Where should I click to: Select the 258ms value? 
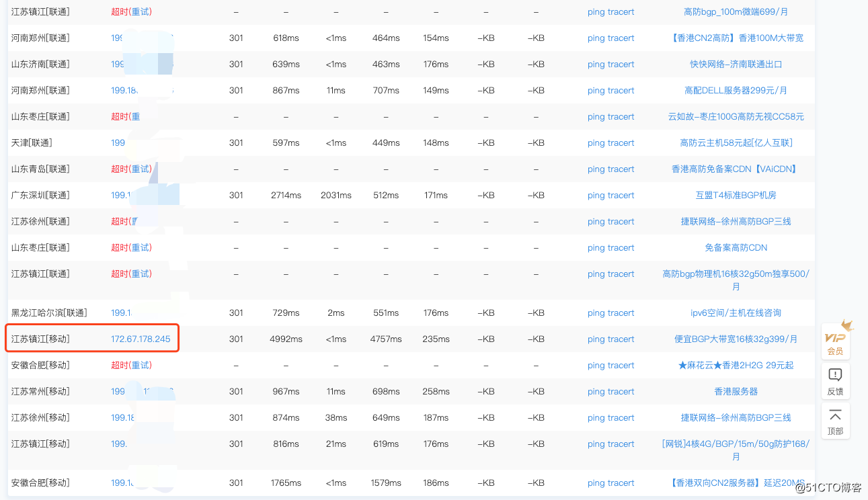pyautogui.click(x=436, y=391)
